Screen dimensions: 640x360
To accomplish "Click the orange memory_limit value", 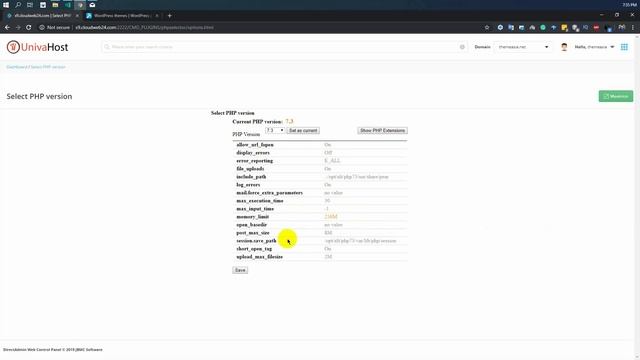I will [x=331, y=217].
